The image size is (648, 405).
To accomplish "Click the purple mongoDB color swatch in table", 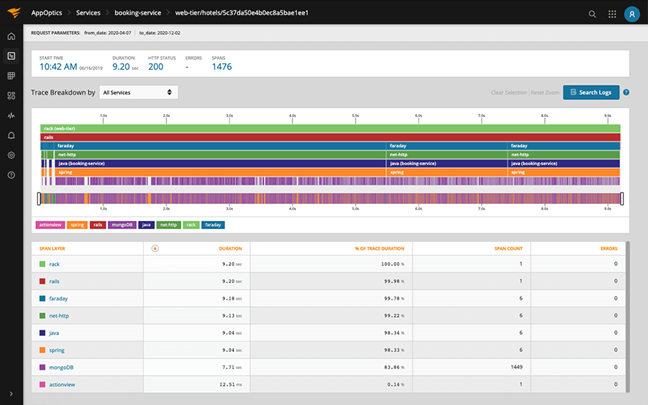I will [x=42, y=367].
